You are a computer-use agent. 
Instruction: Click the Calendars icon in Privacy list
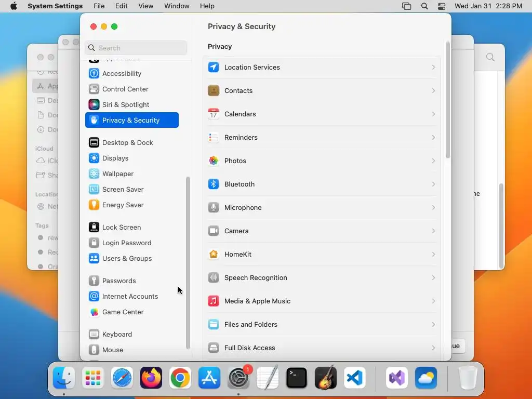(214, 114)
